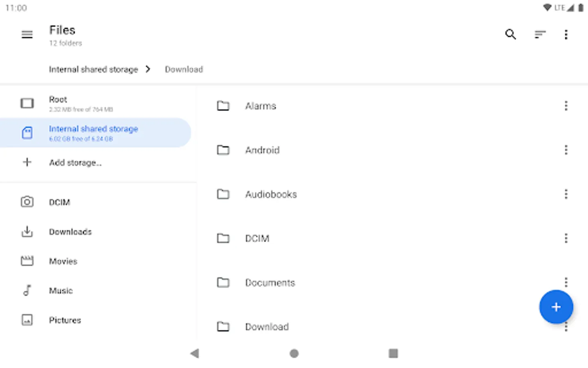Select the Android folder icon
588x368 pixels.
tap(223, 150)
